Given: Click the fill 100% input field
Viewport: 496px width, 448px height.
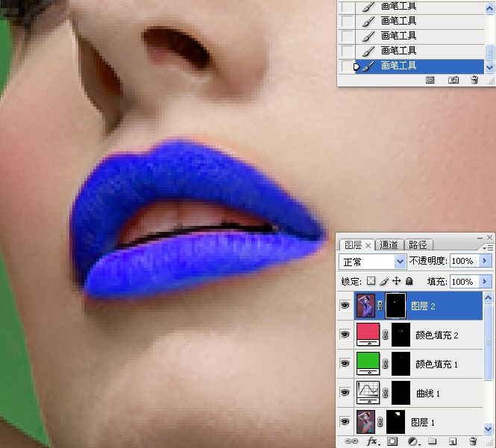Looking at the screenshot, I should [x=465, y=281].
